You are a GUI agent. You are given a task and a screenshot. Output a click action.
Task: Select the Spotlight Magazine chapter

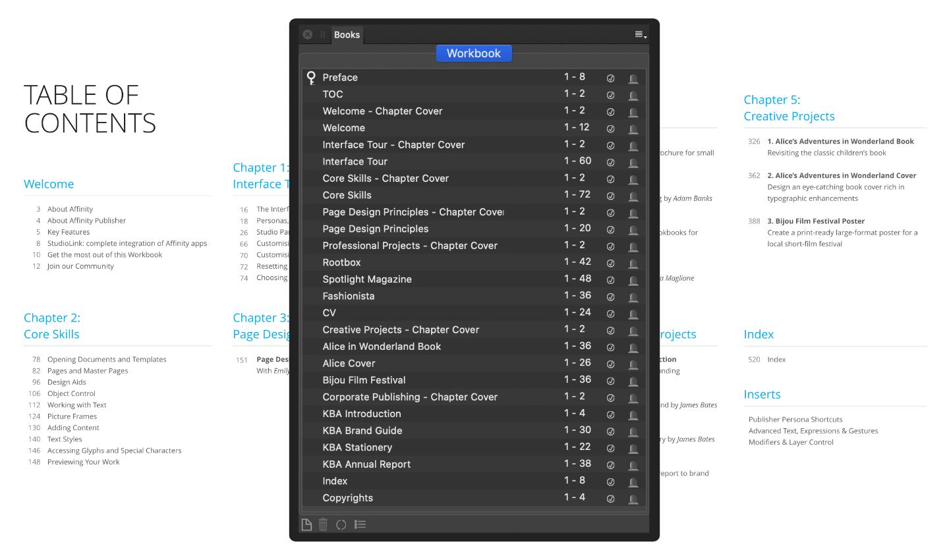tap(473, 279)
